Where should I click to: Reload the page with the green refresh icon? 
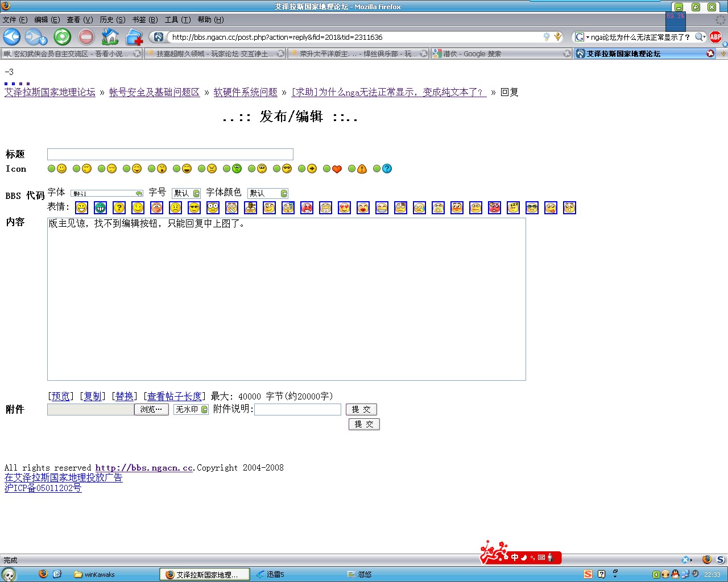(62, 37)
